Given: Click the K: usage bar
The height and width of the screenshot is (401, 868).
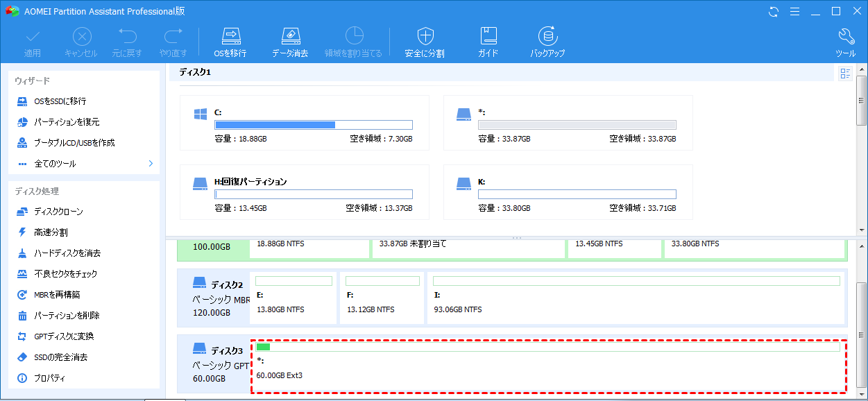Looking at the screenshot, I should pos(577,194).
